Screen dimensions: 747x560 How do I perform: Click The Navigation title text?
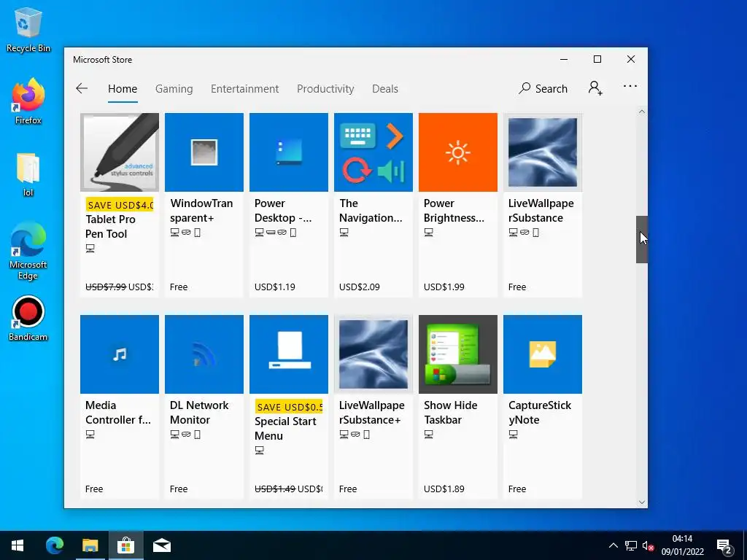(371, 211)
